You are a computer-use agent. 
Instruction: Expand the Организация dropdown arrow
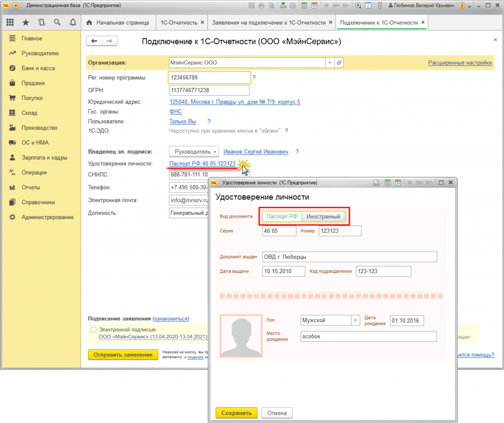[329, 63]
